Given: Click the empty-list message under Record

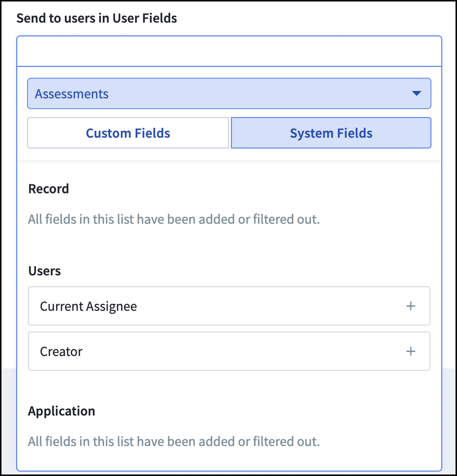Looking at the screenshot, I should click(x=174, y=219).
